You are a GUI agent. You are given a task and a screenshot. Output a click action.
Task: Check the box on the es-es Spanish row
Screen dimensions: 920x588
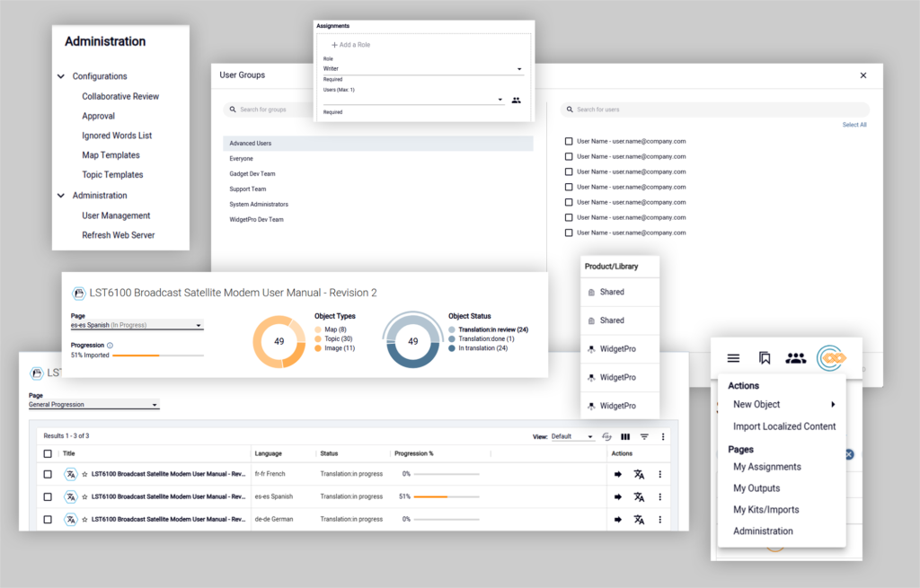point(49,496)
